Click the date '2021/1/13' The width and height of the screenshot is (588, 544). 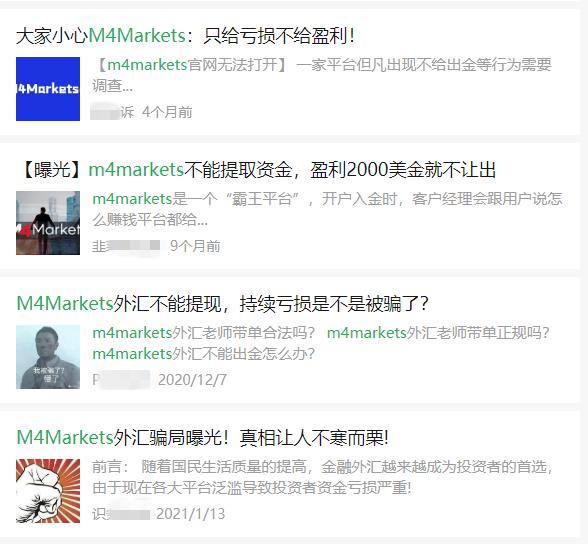190,514
